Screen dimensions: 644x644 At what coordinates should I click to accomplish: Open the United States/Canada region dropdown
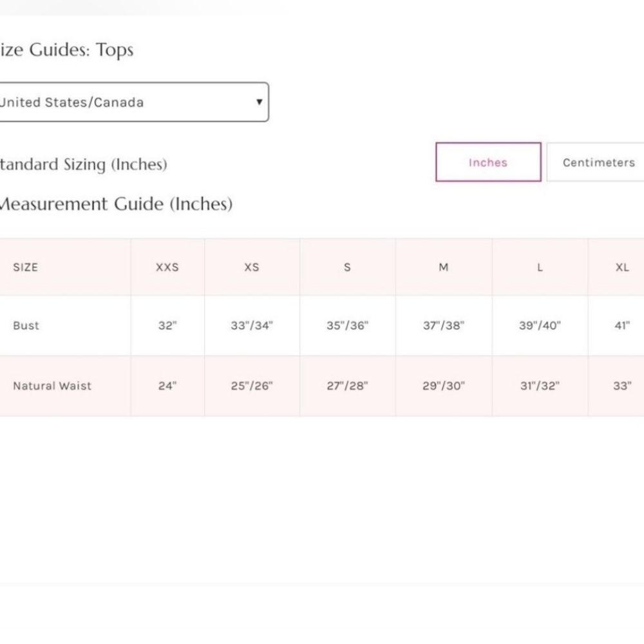(129, 102)
